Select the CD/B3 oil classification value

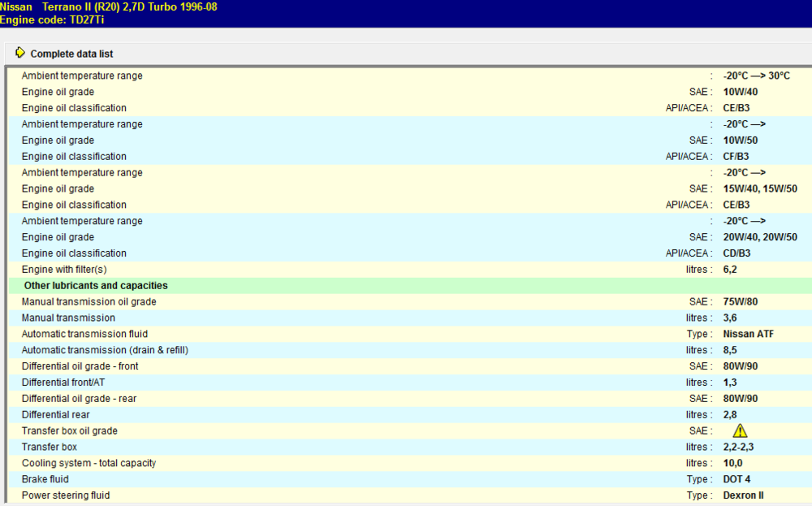point(736,253)
